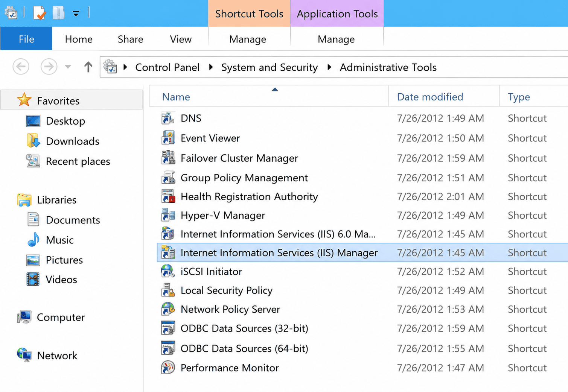Click the Properties icon in quick access toolbar
Viewport: 568px width, 392px height.
[x=39, y=13]
